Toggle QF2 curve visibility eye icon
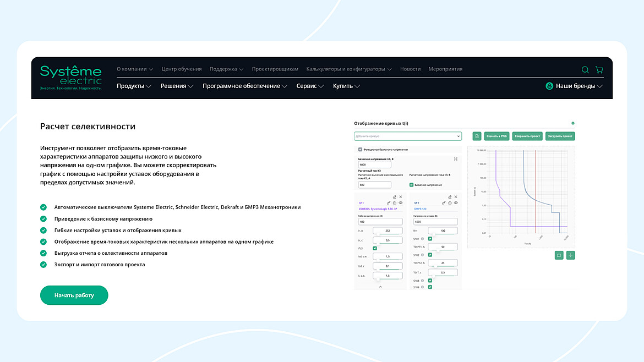The height and width of the screenshot is (362, 644). (456, 203)
